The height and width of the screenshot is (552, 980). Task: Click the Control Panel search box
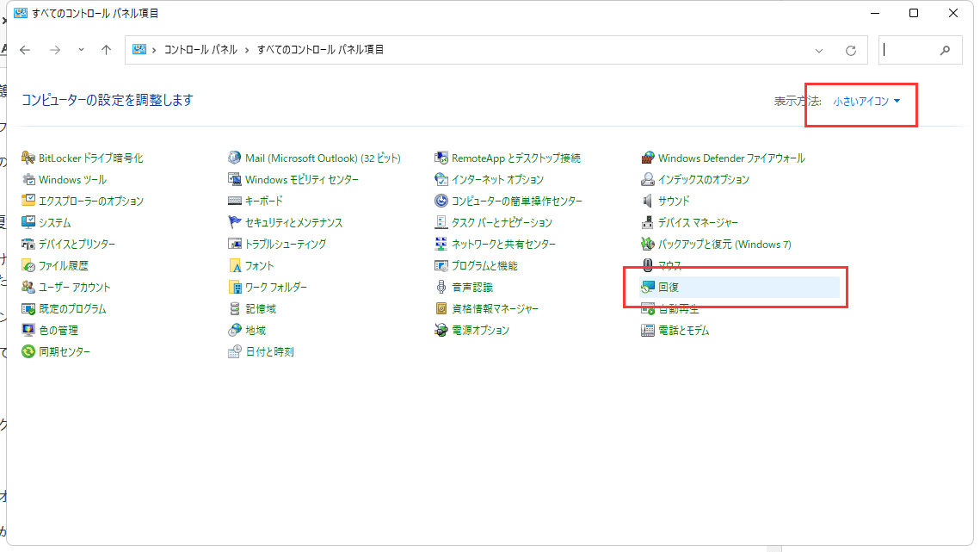[912, 50]
